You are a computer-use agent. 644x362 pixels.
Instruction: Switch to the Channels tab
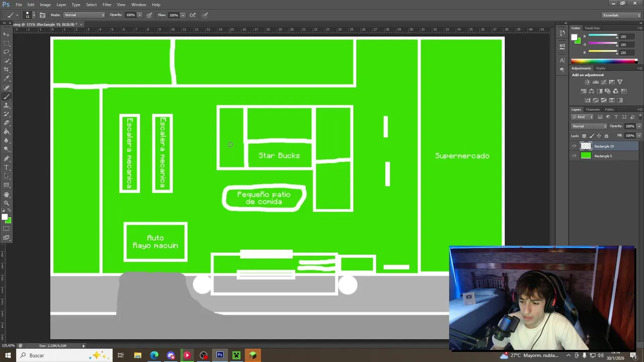[x=593, y=110]
